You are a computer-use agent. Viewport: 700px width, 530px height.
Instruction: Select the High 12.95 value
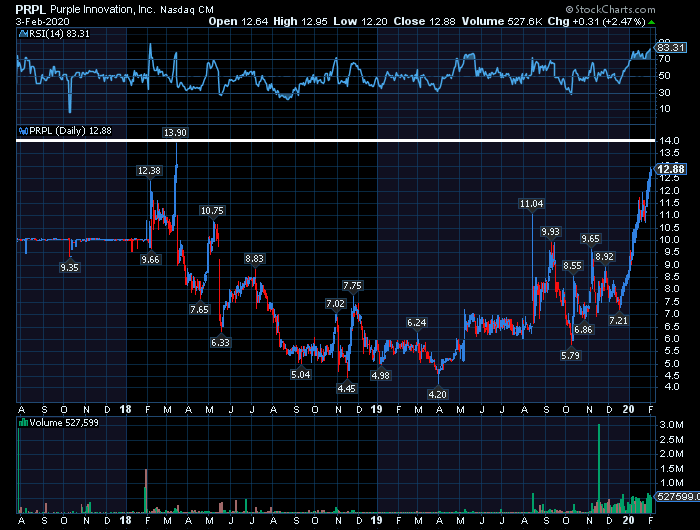click(x=300, y=21)
